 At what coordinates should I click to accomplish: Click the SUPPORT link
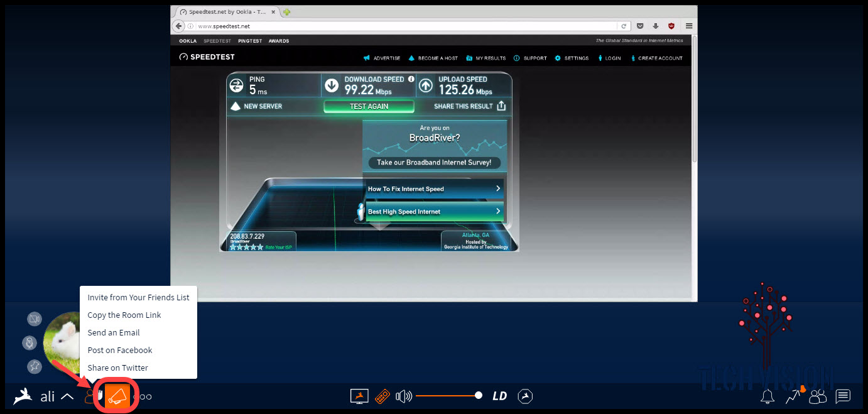[x=531, y=58]
